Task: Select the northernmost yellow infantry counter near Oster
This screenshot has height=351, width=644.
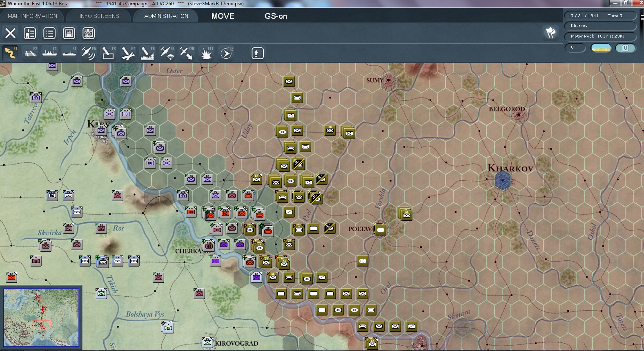Action: [289, 82]
